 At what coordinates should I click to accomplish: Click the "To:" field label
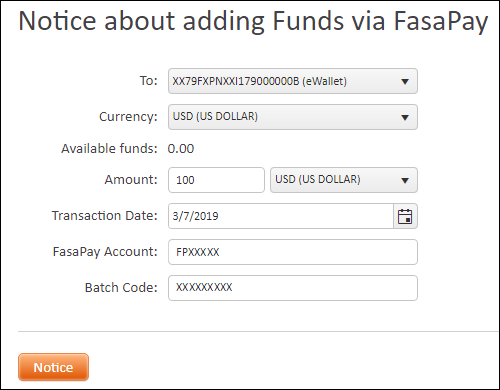(x=148, y=81)
